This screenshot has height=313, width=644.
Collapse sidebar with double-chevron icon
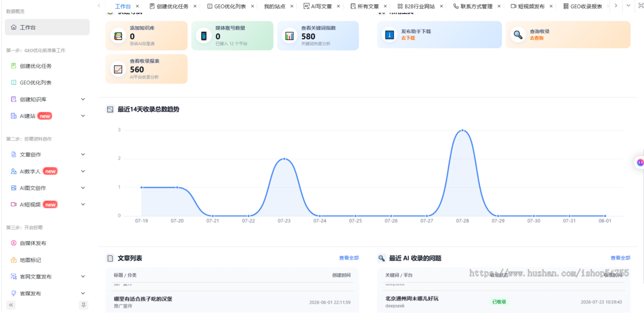click(11, 305)
